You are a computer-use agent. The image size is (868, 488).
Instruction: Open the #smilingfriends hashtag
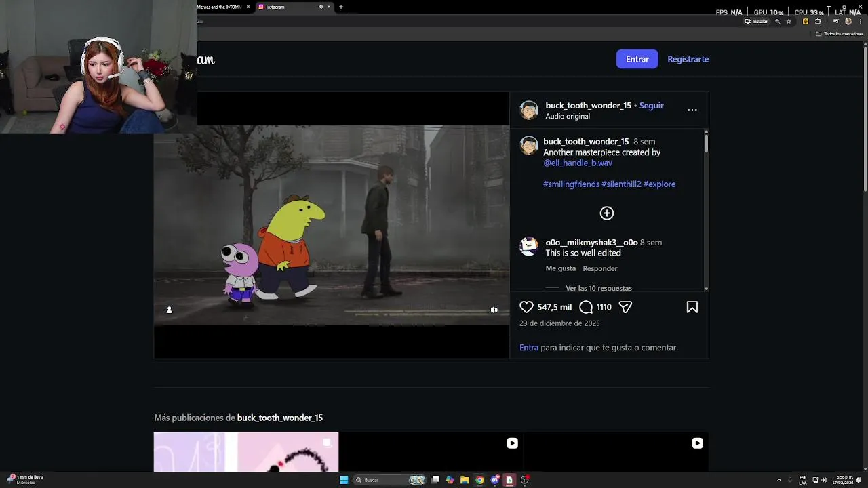coord(571,184)
